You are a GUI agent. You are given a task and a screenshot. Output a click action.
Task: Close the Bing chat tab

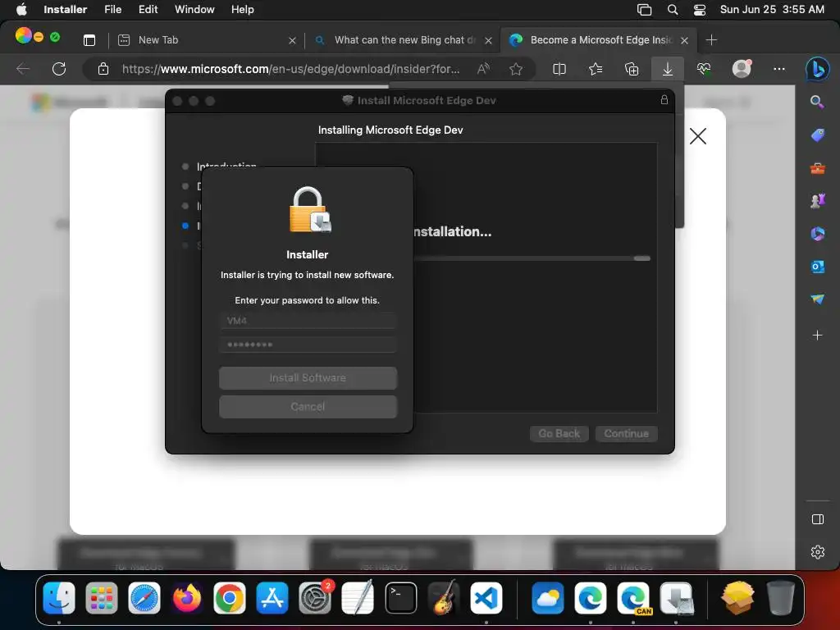coord(488,40)
